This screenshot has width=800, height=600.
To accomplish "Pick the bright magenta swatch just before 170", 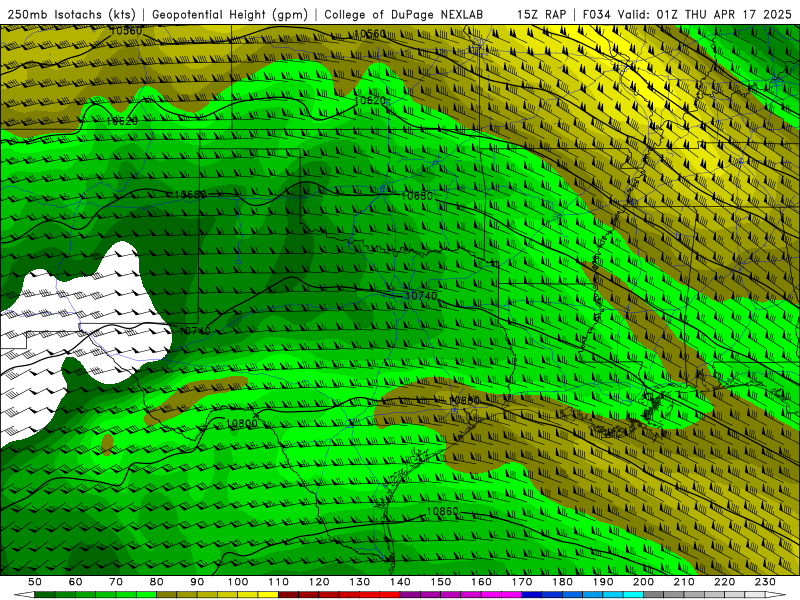I will (511, 594).
